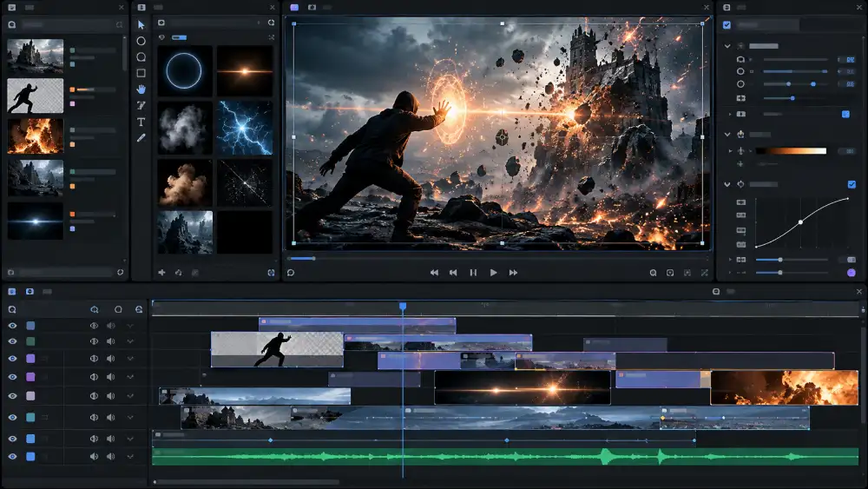Switch to the first timeline tab
The height and width of the screenshot is (489, 868).
[11, 291]
